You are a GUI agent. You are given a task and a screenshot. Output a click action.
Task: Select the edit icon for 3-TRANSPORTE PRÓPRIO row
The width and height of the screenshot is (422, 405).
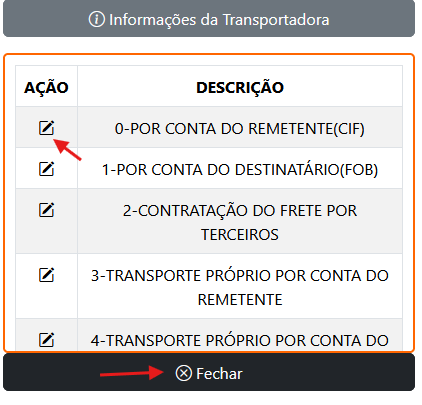coord(46,275)
